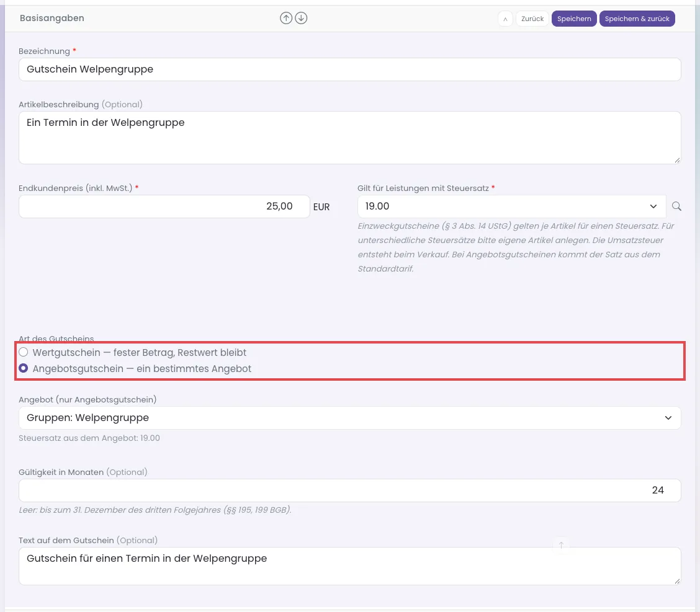700x612 pixels.
Task: Click the 'Steuersatz aus dem Angebot: 19.00' text
Action: tap(89, 438)
